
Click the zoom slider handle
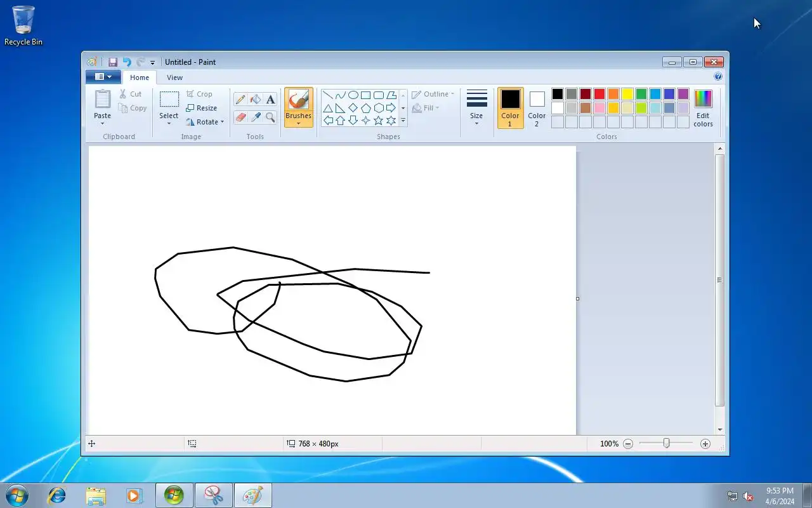point(666,443)
